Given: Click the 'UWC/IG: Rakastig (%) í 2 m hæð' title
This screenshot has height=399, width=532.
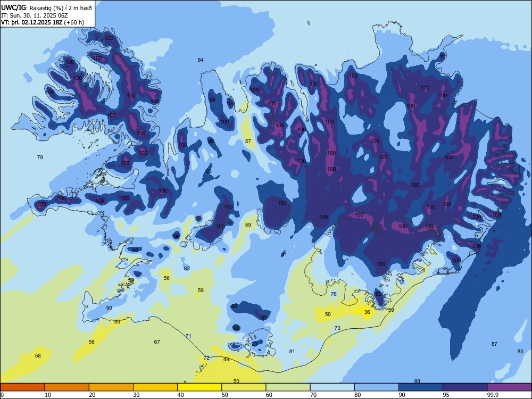Looking at the screenshot, I should coord(46,8).
